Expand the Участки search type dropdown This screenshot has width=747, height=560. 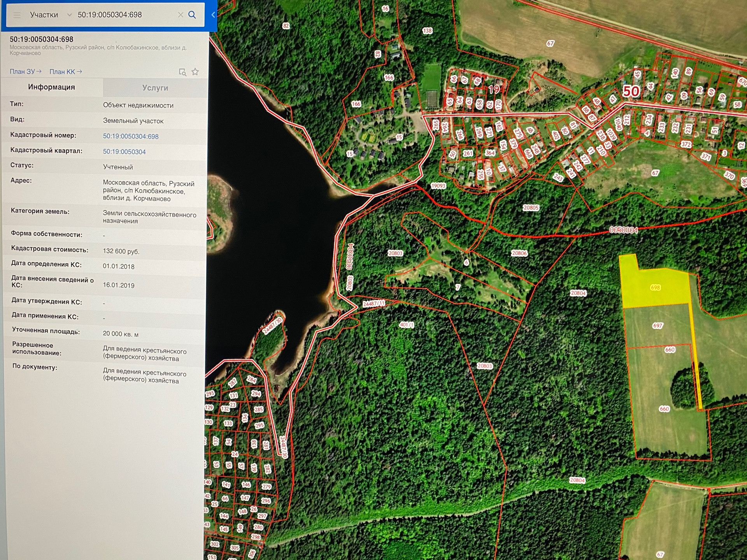click(69, 15)
